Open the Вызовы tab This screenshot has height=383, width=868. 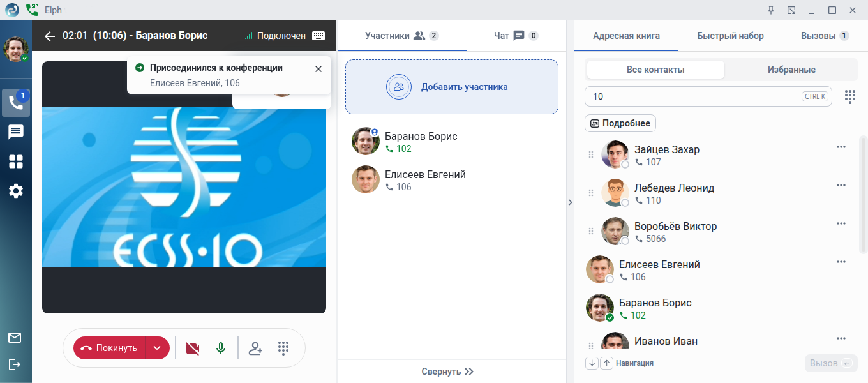tap(825, 36)
